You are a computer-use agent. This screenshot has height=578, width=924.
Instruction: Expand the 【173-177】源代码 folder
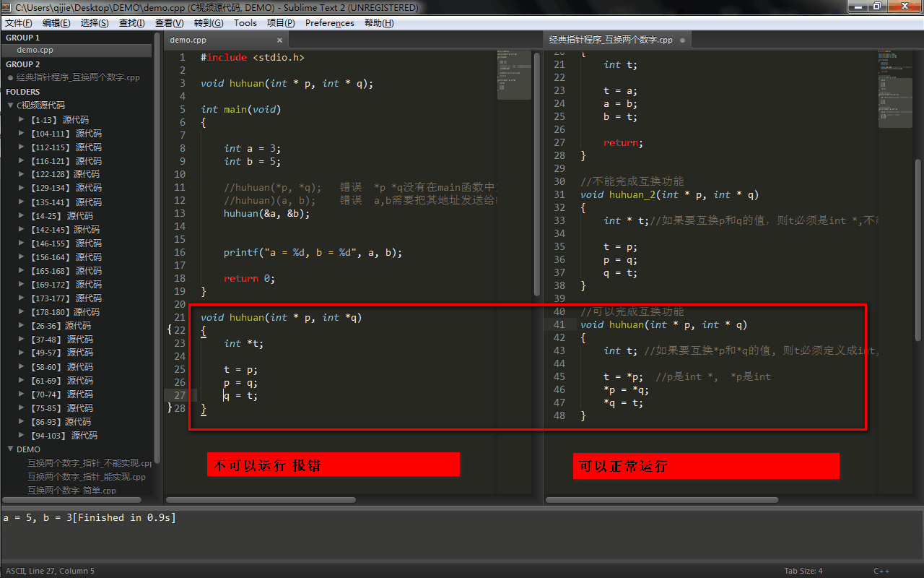[22, 298]
